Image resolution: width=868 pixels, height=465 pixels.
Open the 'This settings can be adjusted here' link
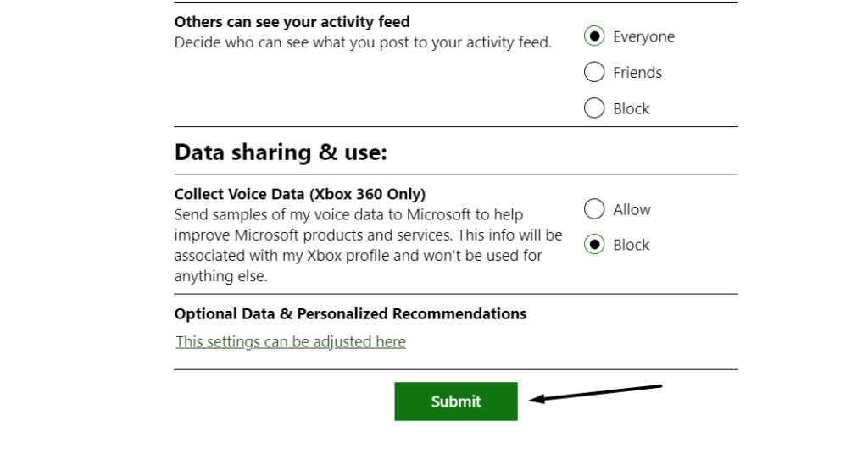[x=291, y=342]
